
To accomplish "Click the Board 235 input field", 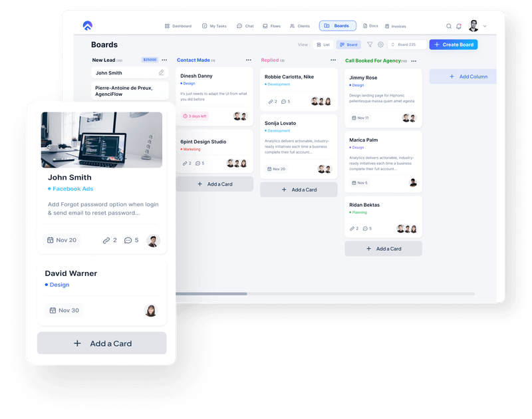I will (x=407, y=45).
